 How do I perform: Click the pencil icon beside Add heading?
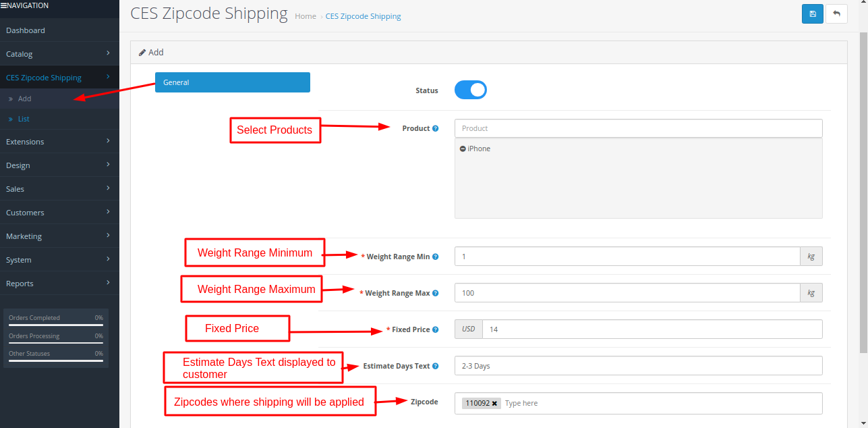[x=142, y=52]
